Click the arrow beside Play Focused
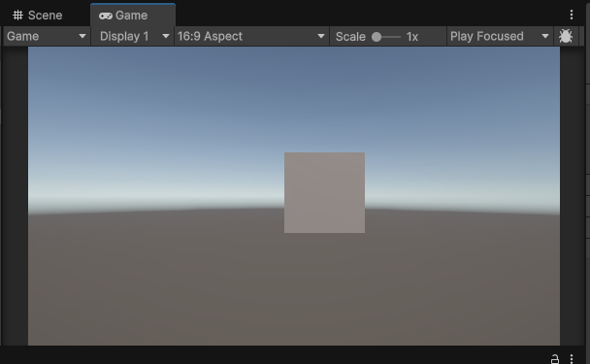The width and height of the screenshot is (590, 364). coord(544,37)
